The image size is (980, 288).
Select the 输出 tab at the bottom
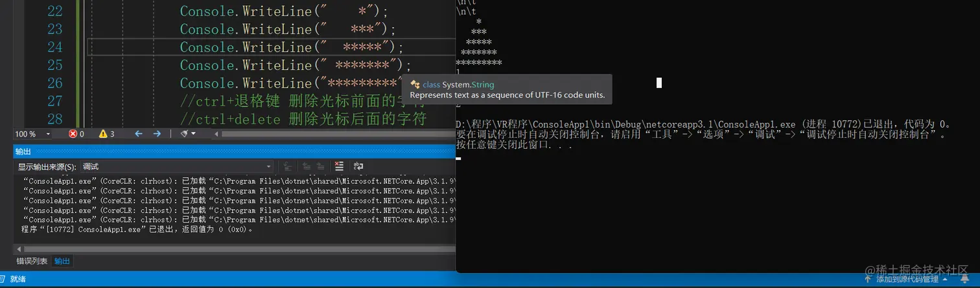(x=62, y=261)
